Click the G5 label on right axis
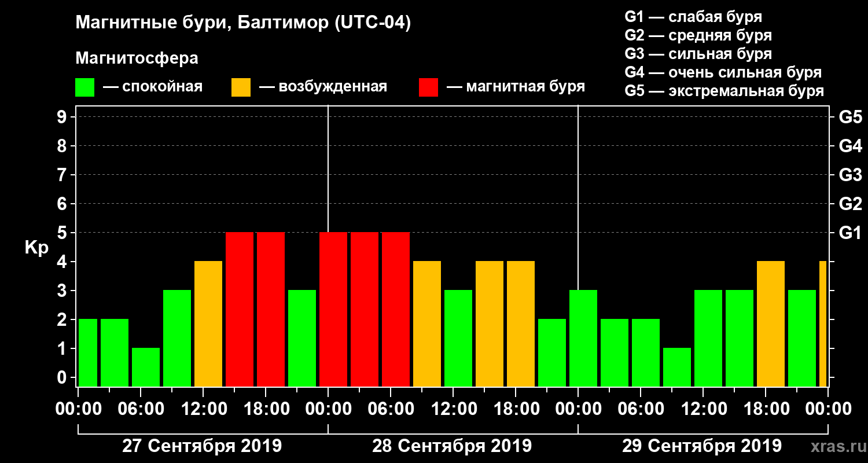 point(850,117)
